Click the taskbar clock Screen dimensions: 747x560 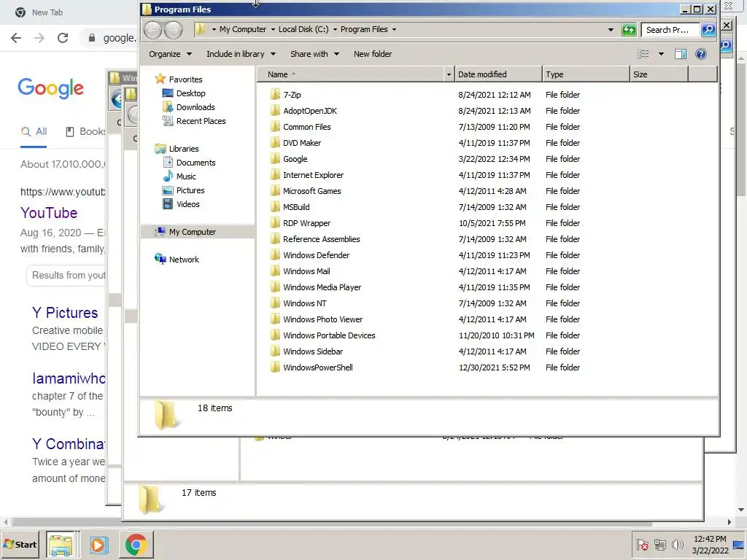710,544
